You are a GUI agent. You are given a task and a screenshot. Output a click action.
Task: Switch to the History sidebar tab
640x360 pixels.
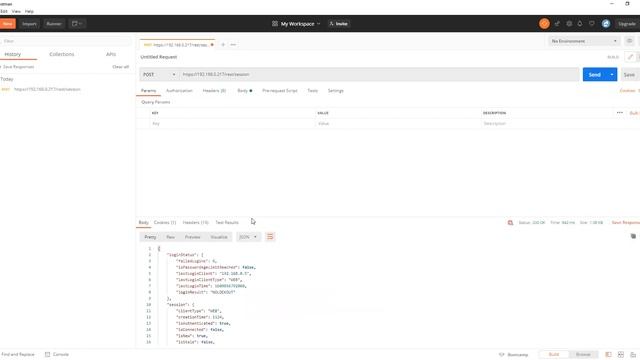[x=13, y=54]
